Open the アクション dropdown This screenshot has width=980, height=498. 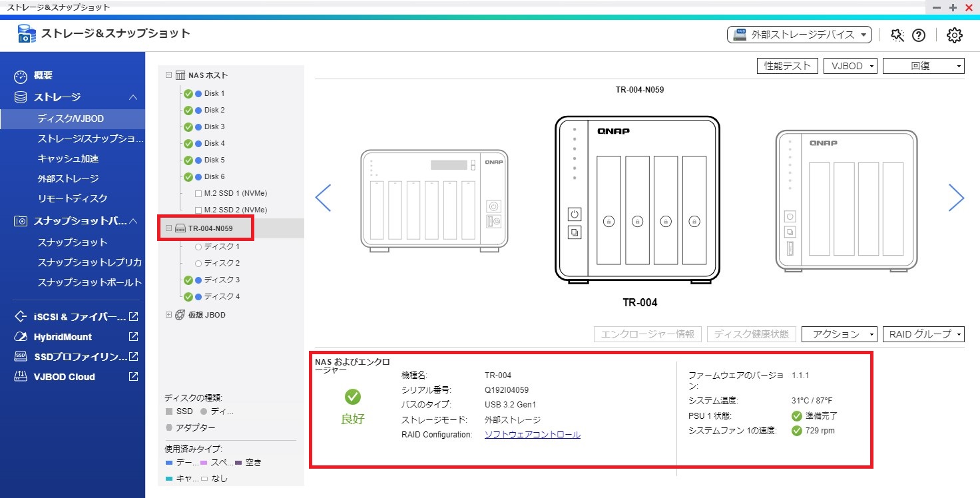point(840,334)
